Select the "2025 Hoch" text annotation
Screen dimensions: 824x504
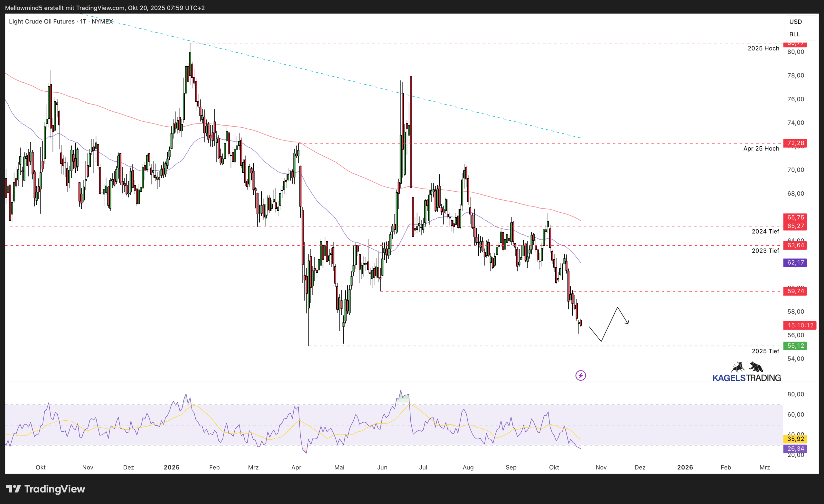coord(763,49)
